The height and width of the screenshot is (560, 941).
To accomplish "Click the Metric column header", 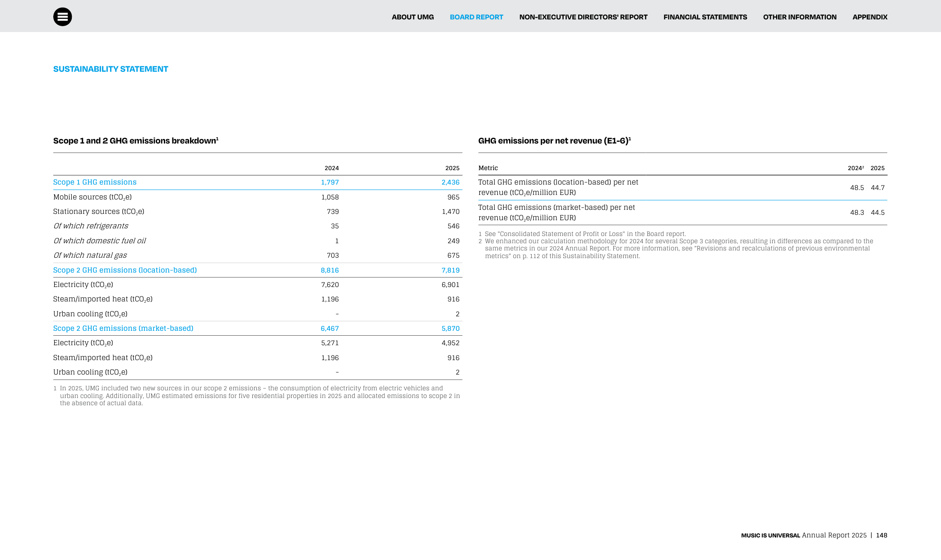I will (x=488, y=168).
